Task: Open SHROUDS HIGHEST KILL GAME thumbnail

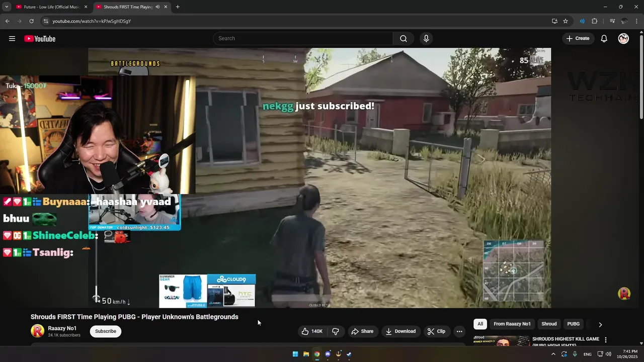Action: point(501,341)
